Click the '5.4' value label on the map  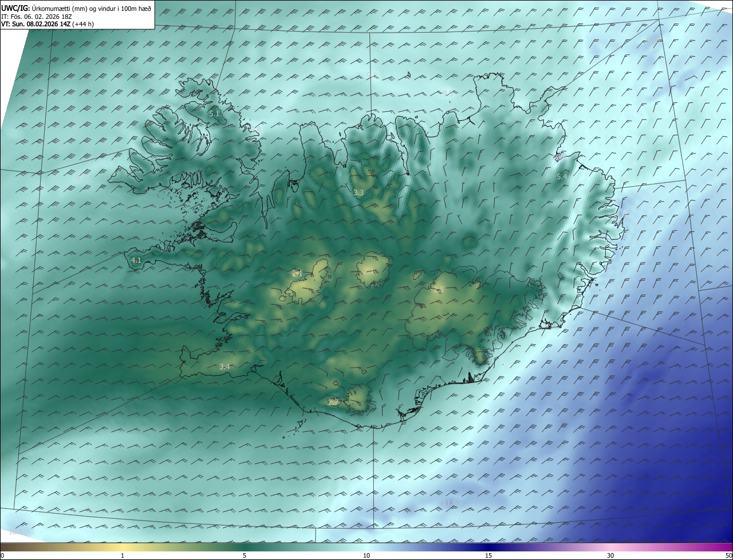(x=562, y=177)
